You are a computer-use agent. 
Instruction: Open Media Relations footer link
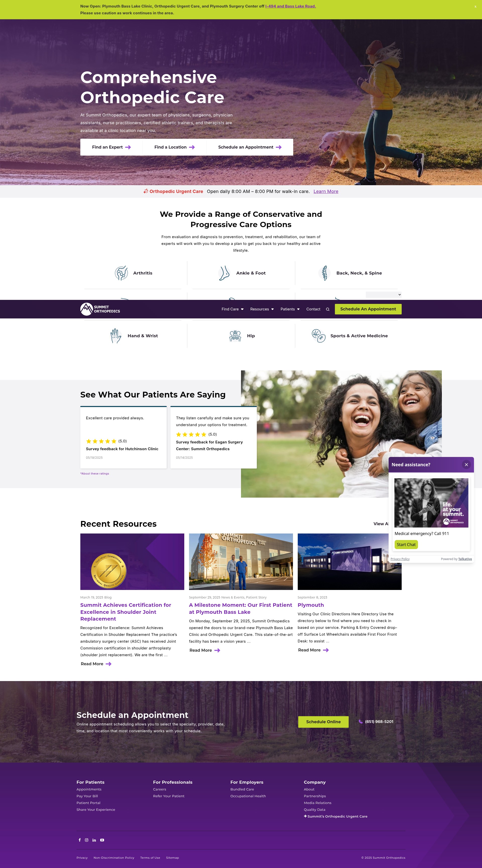click(318, 803)
